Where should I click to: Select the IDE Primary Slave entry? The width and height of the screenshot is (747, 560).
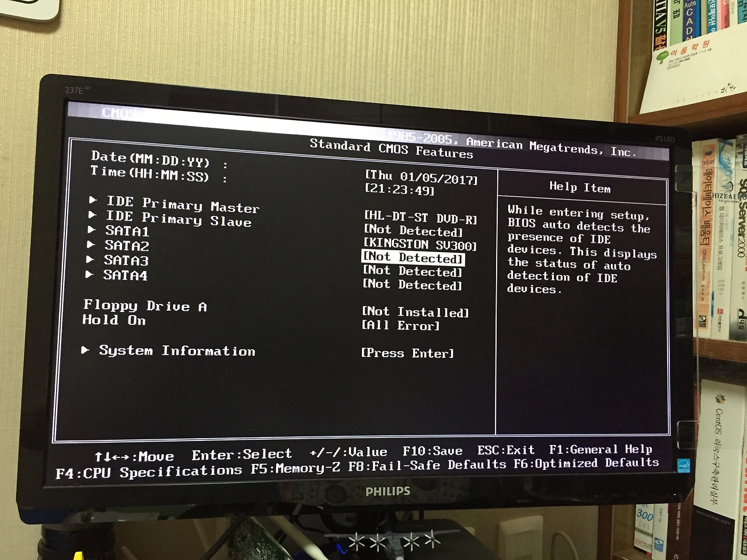(179, 219)
